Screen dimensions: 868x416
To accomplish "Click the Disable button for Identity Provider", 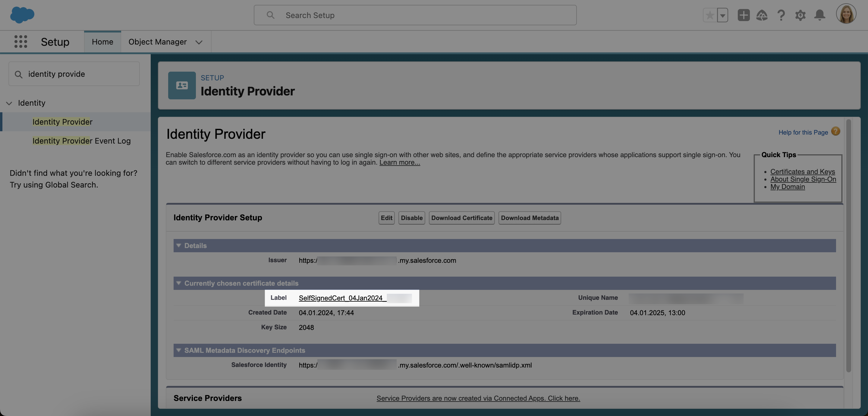I will [x=411, y=217].
